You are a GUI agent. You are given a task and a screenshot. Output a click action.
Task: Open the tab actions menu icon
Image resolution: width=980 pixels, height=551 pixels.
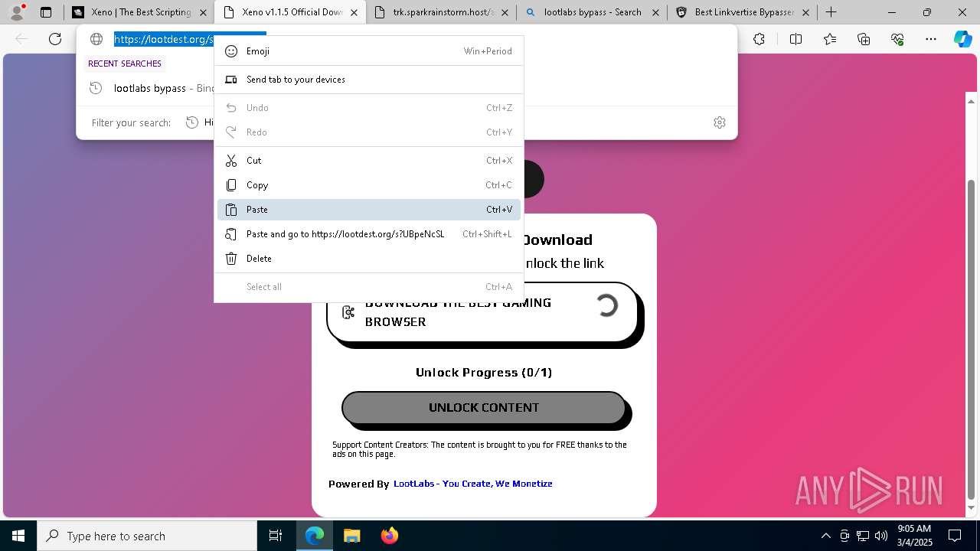[x=46, y=12]
